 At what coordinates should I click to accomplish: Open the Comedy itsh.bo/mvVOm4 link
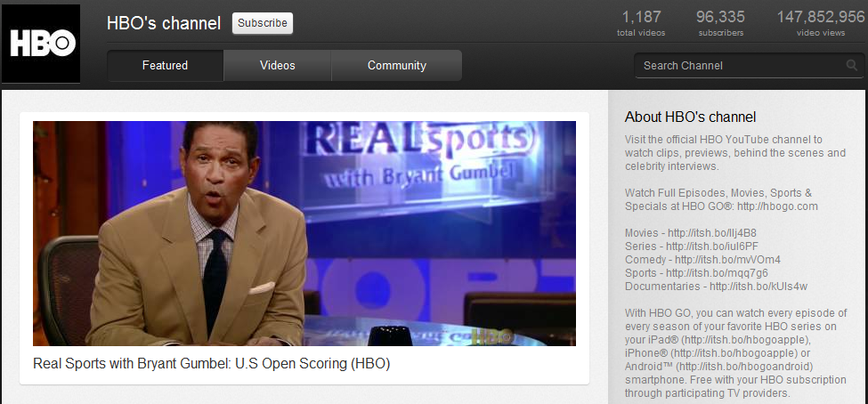pos(727,260)
